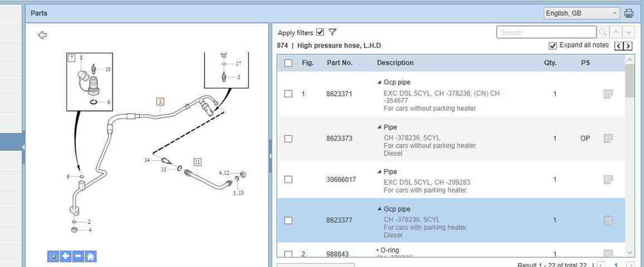
Task: Check the select-all header checkbox
Action: click(x=289, y=63)
